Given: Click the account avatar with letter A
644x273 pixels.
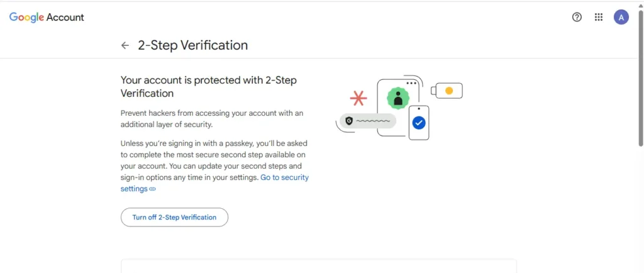Looking at the screenshot, I should pos(621,18).
